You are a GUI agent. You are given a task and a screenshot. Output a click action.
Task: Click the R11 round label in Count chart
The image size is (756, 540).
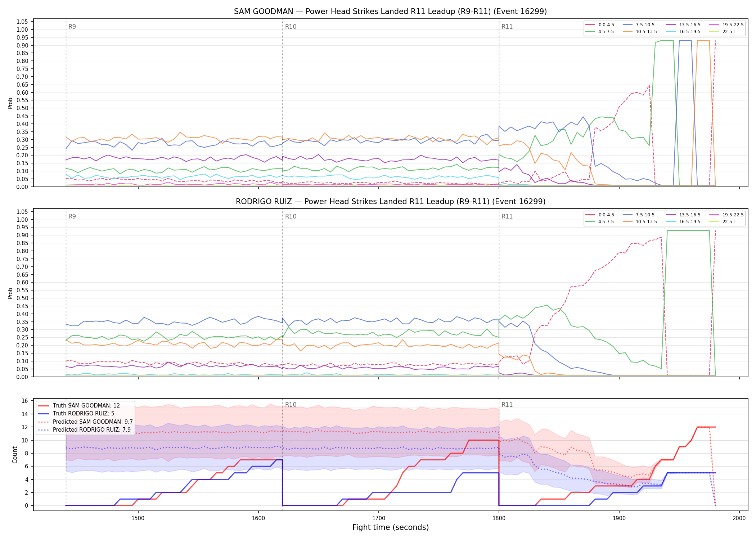[x=507, y=405]
